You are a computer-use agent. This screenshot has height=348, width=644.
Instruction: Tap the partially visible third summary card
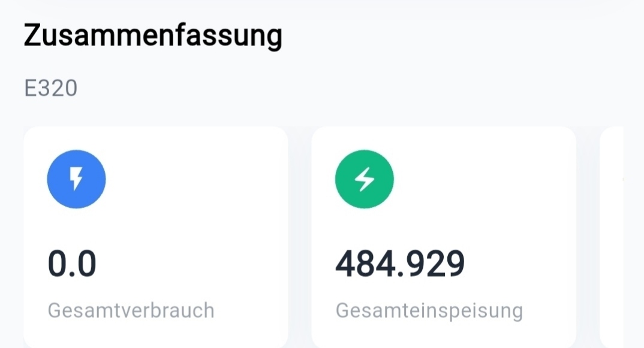pos(612,237)
